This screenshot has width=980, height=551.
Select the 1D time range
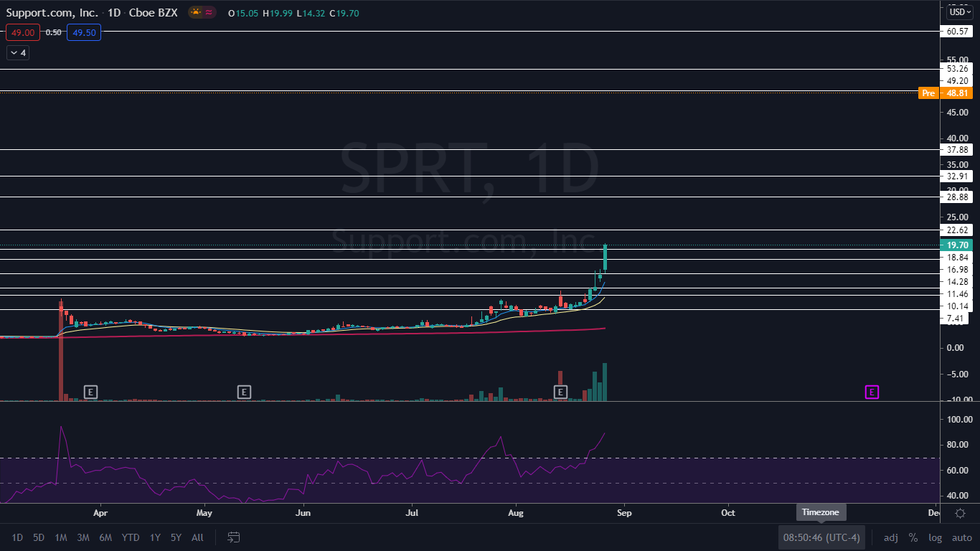(17, 537)
